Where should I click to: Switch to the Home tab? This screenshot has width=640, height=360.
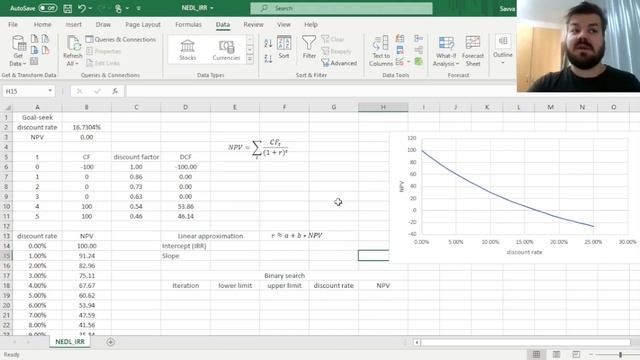[x=42, y=24]
